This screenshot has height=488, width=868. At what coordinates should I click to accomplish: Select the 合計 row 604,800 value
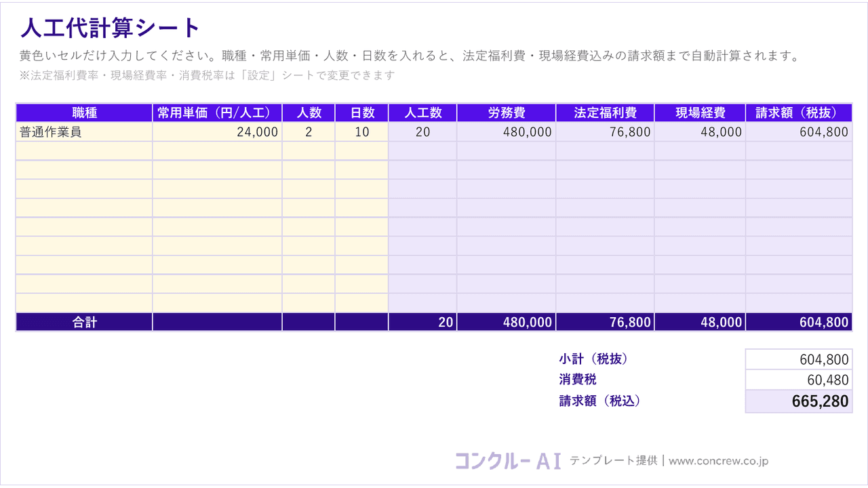click(799, 323)
